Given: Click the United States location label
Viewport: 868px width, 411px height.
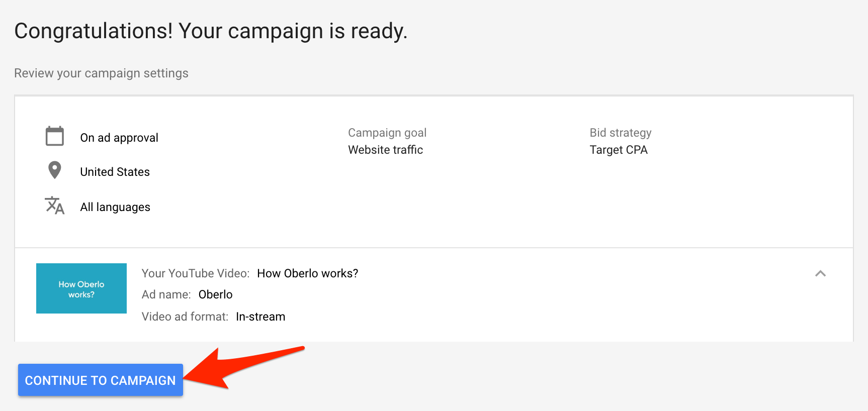Looking at the screenshot, I should click(115, 172).
